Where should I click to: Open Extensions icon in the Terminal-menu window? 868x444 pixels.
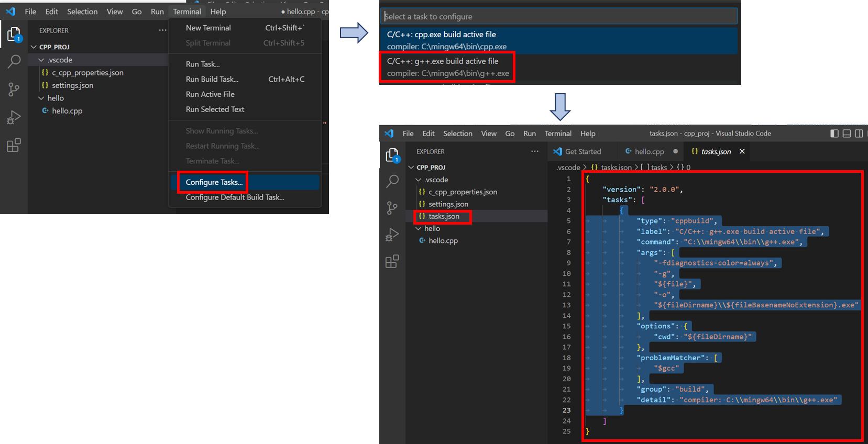click(x=14, y=145)
